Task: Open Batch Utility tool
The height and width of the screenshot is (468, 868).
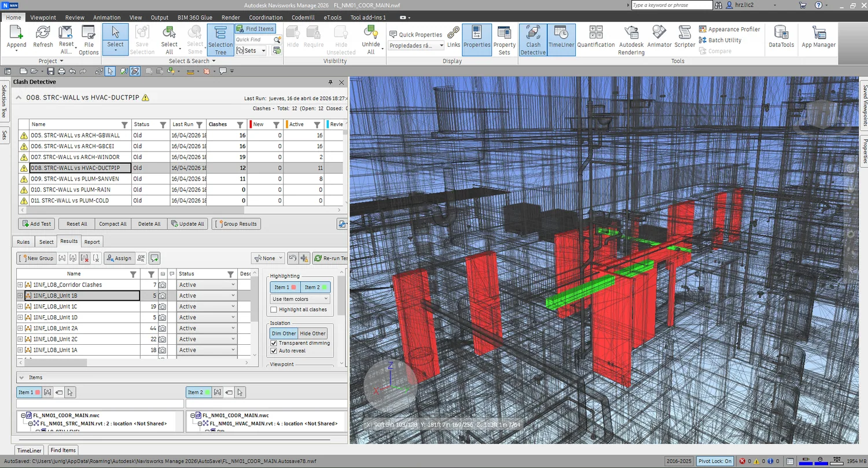Action: click(x=720, y=40)
